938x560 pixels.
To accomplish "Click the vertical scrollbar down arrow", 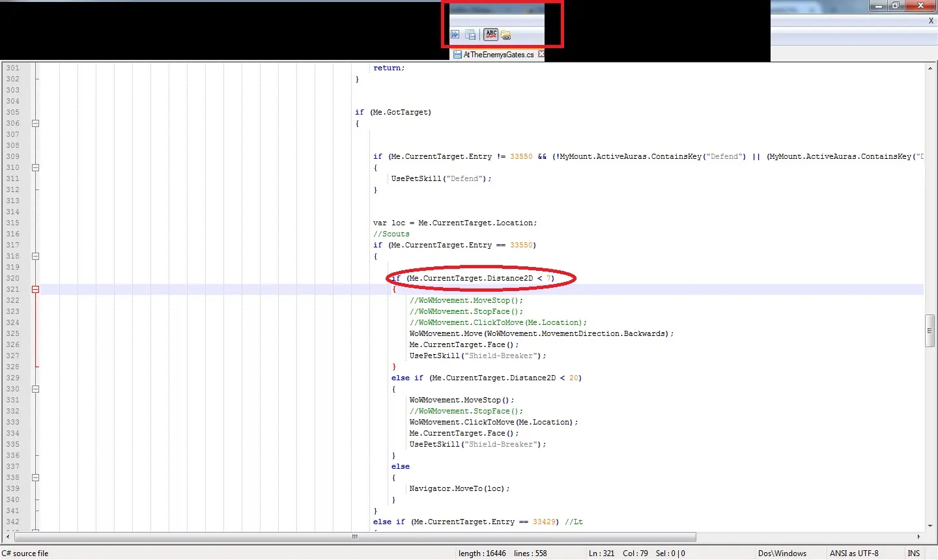I will (x=930, y=525).
